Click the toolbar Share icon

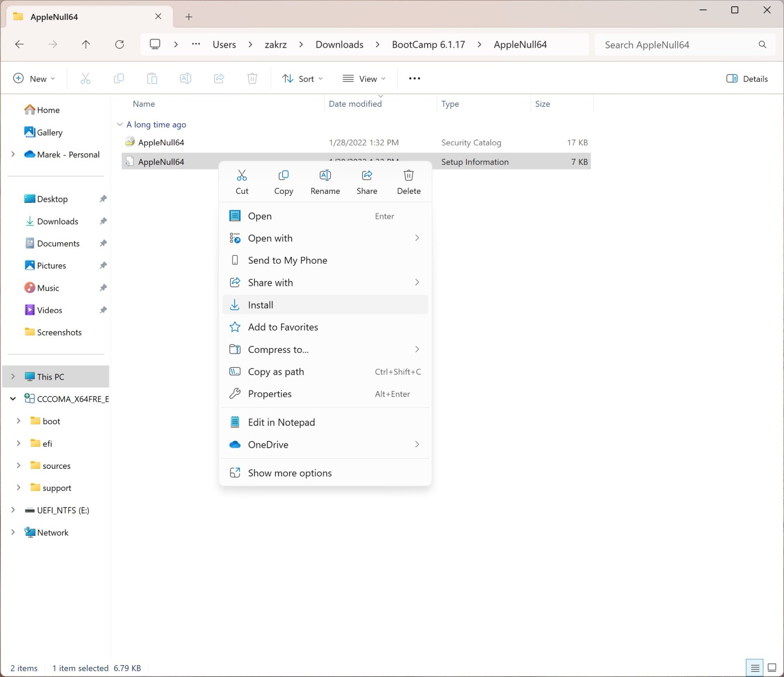point(219,79)
